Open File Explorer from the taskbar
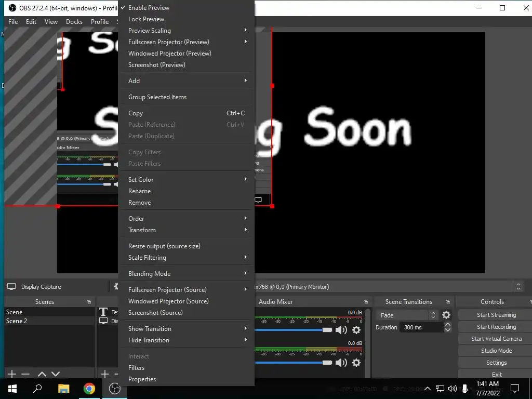The width and height of the screenshot is (532, 399). pyautogui.click(x=63, y=389)
